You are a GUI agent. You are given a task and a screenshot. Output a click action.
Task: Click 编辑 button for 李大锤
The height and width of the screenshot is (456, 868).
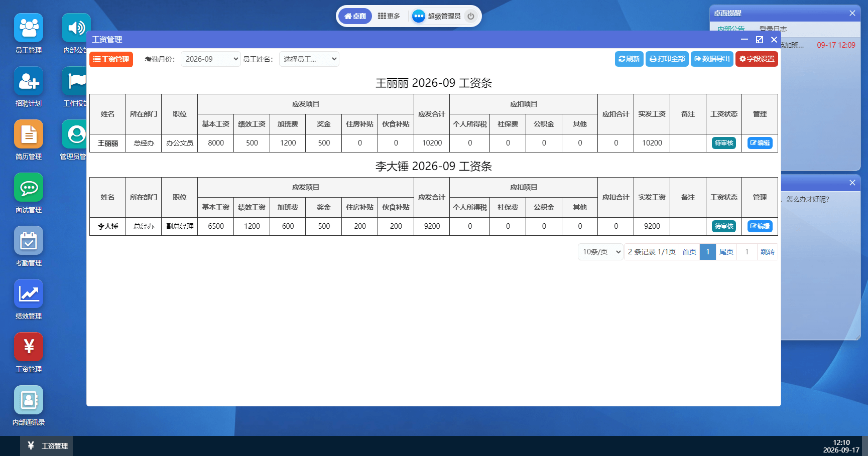[x=760, y=226]
